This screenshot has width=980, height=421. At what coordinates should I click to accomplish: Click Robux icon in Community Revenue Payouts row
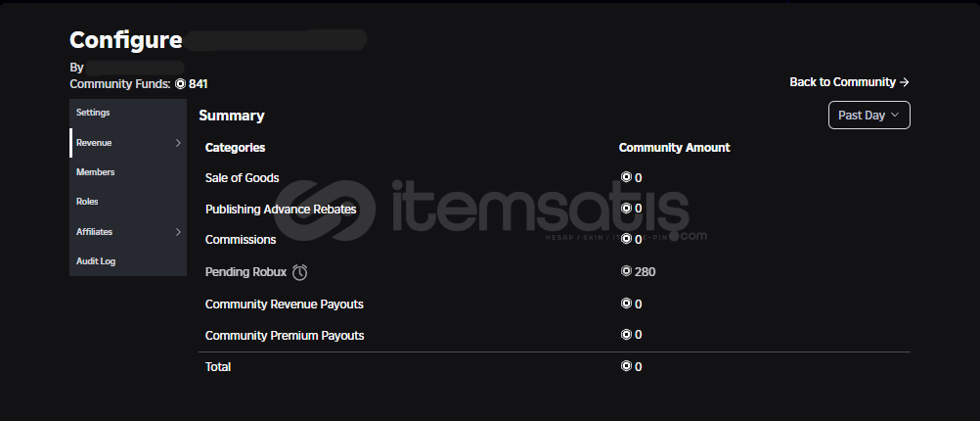tap(626, 304)
